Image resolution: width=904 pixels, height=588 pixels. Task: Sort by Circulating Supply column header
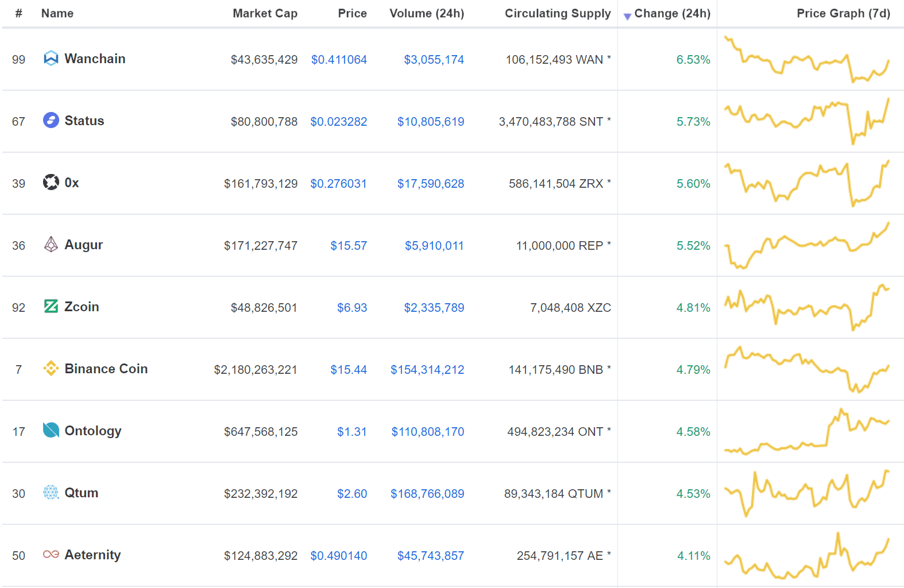(x=558, y=13)
